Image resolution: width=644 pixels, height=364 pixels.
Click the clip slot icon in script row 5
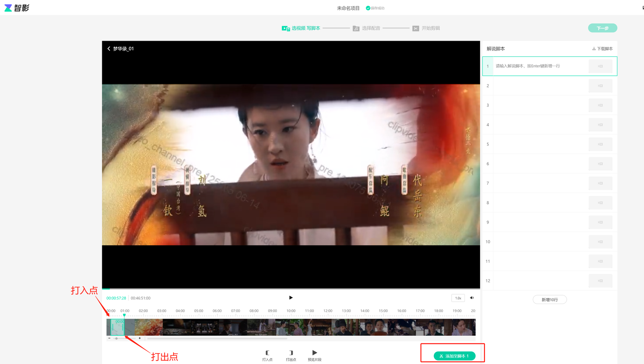coord(601,144)
